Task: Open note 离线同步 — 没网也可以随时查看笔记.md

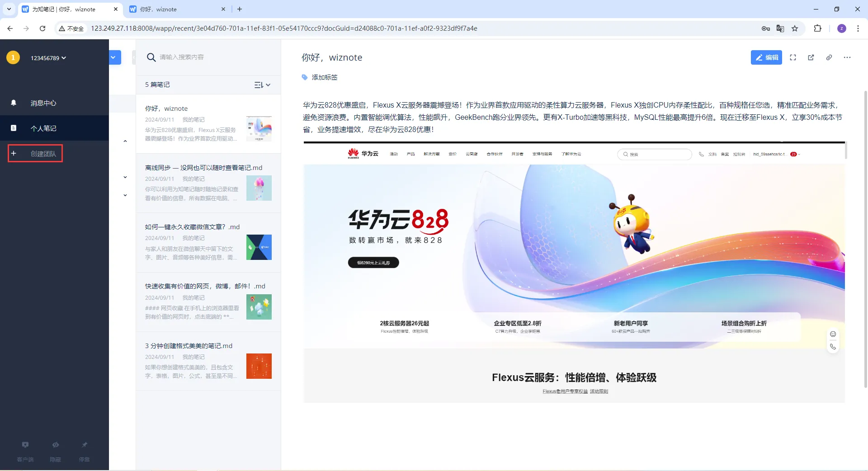Action: (208, 183)
